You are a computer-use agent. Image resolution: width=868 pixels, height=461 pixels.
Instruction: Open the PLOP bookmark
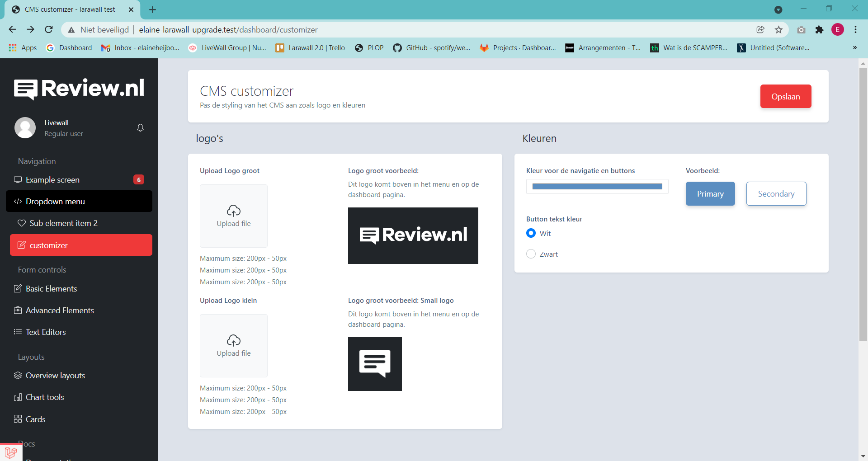tap(369, 47)
